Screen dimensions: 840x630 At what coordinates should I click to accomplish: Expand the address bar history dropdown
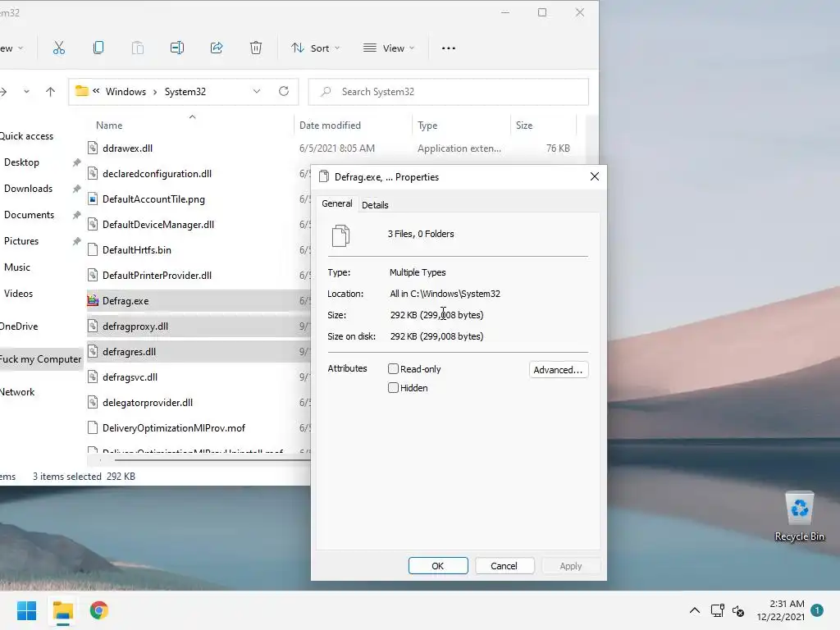257,92
